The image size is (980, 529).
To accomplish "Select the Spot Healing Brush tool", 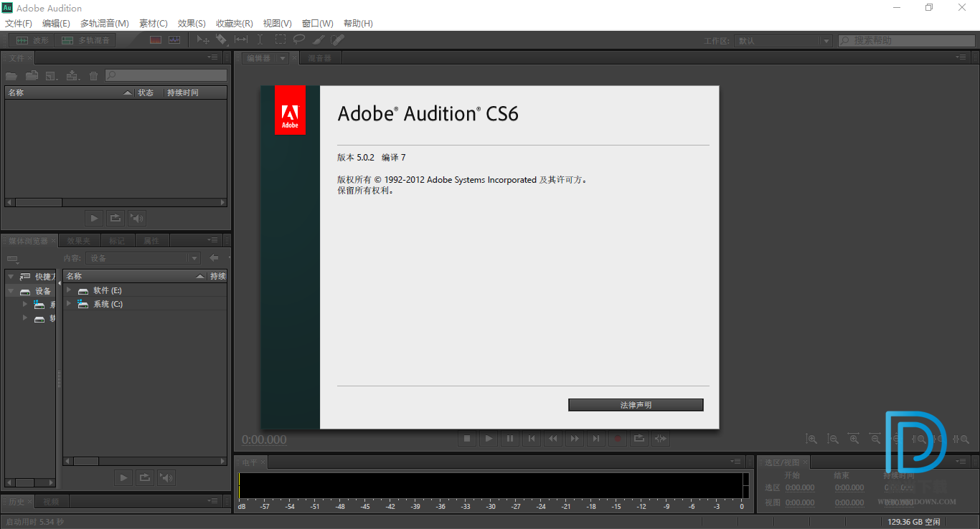I will tap(337, 40).
